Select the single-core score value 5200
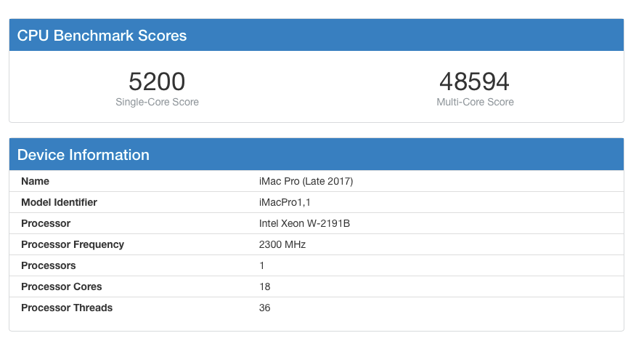The height and width of the screenshot is (341, 644). (157, 81)
